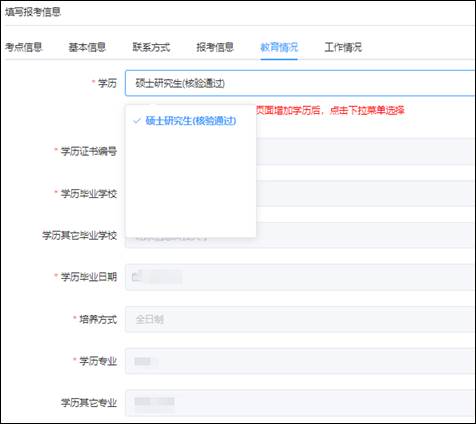
Task: Switch to the 考点信息 tab
Action: [x=23, y=47]
